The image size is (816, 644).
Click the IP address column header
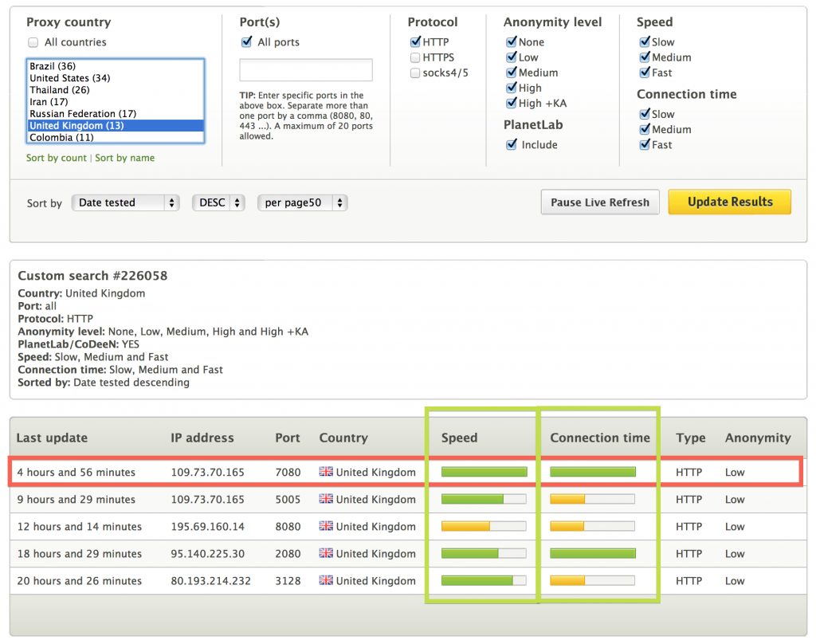tap(202, 438)
